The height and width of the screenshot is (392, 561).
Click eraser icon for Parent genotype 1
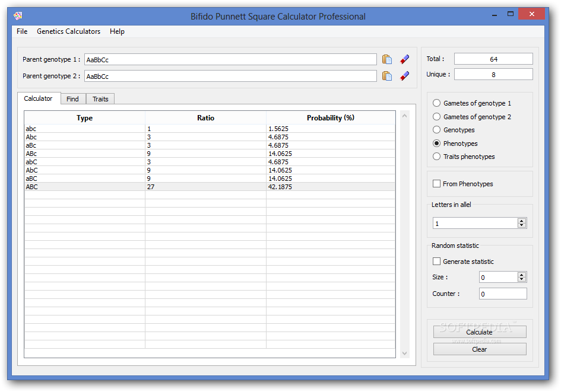405,59
